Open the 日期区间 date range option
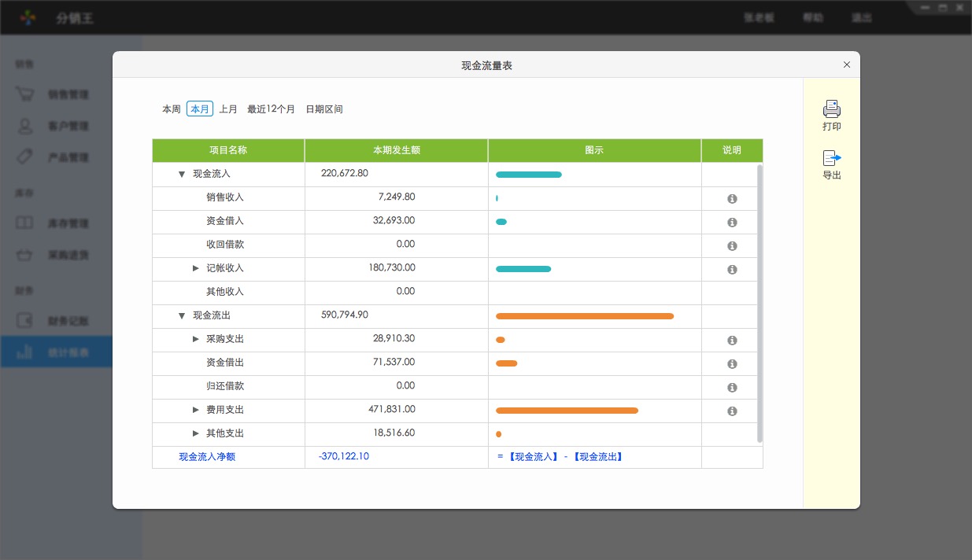 [x=324, y=109]
